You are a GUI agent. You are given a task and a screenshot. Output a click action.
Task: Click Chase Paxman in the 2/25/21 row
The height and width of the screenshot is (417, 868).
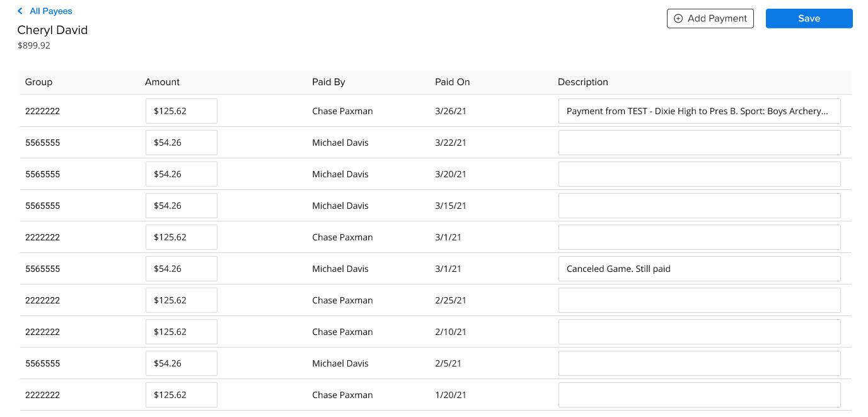click(342, 300)
